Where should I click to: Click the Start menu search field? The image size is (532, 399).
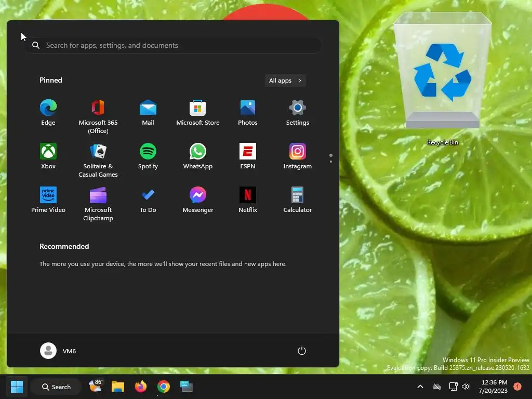[174, 45]
